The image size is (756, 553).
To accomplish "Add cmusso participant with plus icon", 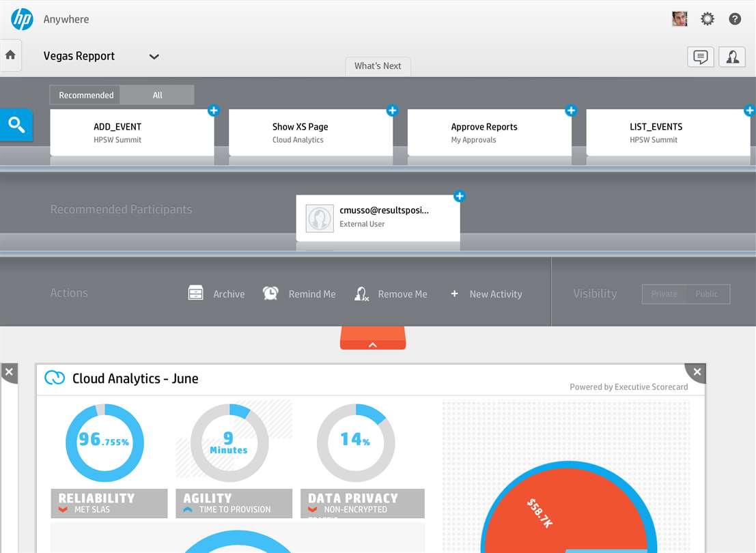I will click(459, 196).
